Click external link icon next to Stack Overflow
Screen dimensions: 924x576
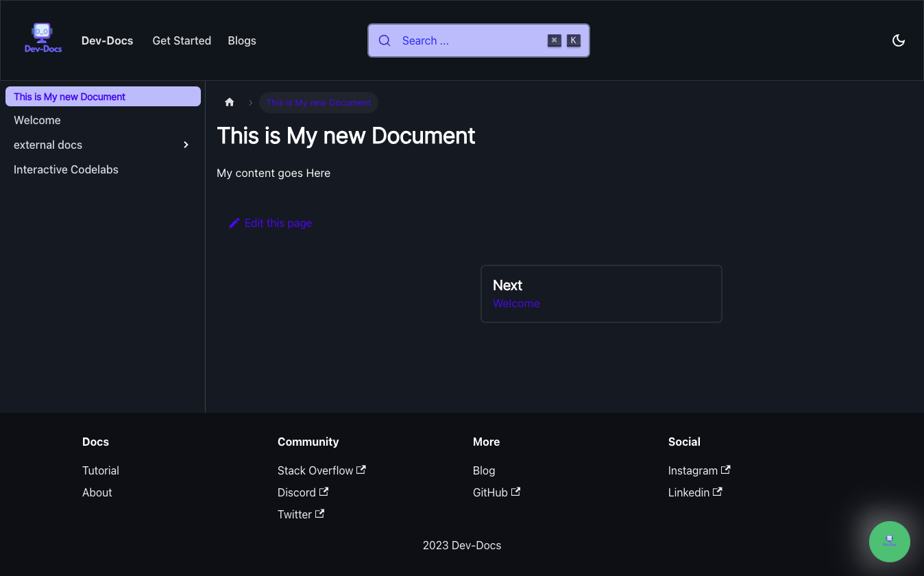pyautogui.click(x=361, y=470)
